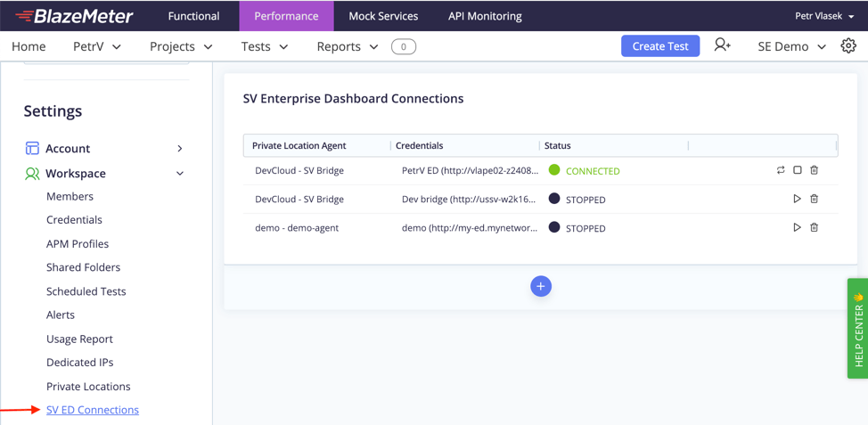The image size is (868, 425).
Task: Click the Create Test button
Action: pyautogui.click(x=660, y=46)
